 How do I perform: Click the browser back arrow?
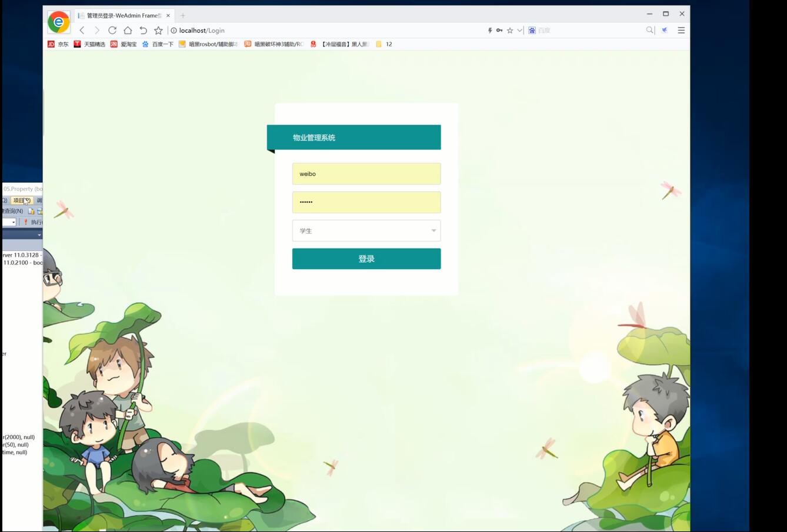click(82, 31)
